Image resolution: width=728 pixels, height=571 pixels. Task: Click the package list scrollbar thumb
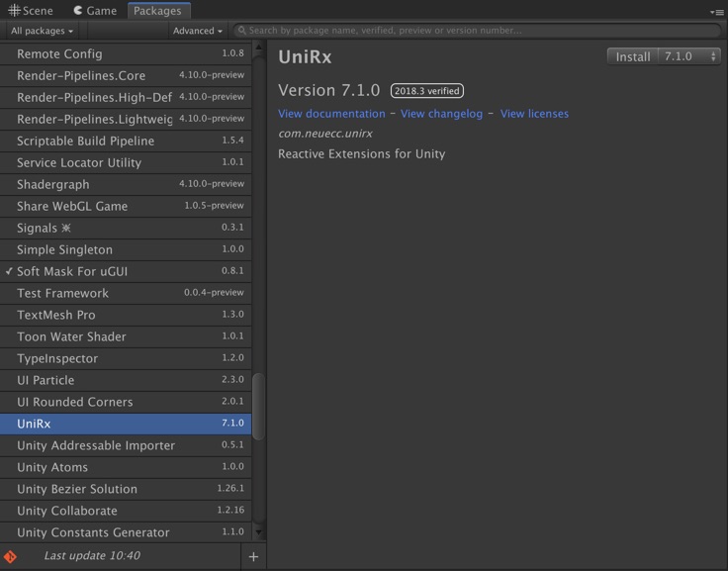point(258,407)
